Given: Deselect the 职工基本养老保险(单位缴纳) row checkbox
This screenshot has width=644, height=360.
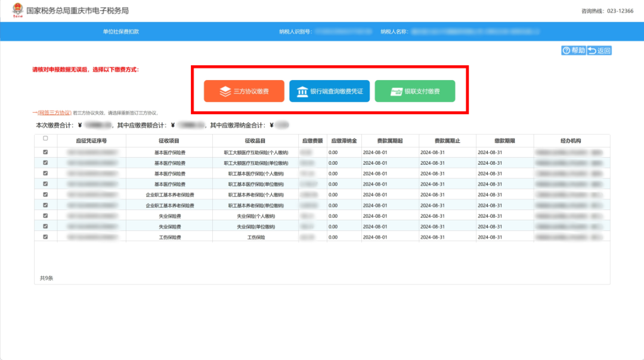Looking at the screenshot, I should point(46,205).
